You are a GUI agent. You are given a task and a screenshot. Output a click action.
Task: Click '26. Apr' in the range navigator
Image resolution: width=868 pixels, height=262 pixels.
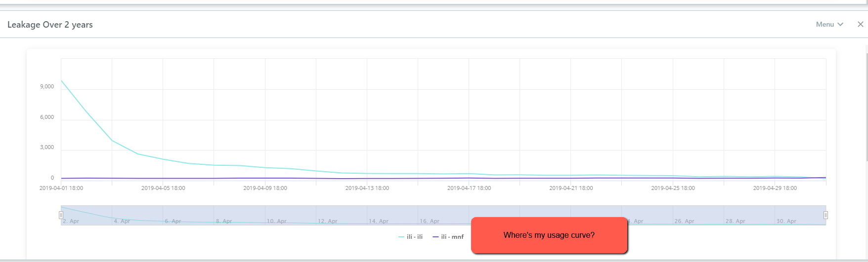click(x=684, y=221)
